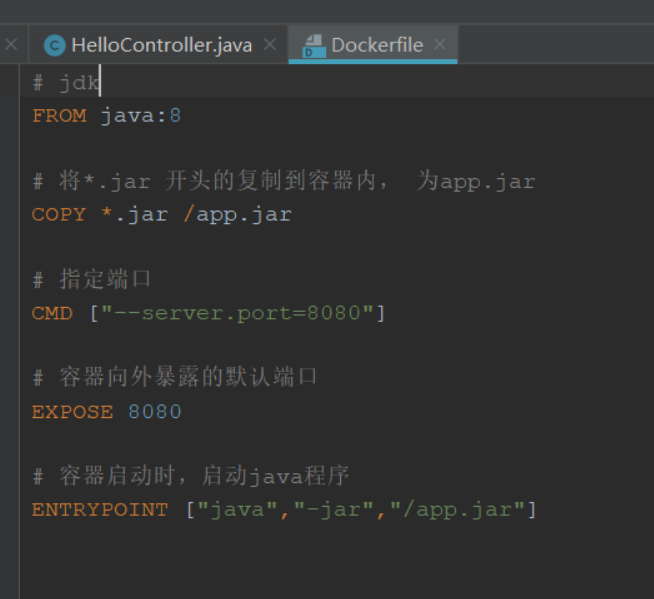
Task: Click the EXPOSE keyword
Action: tap(73, 412)
